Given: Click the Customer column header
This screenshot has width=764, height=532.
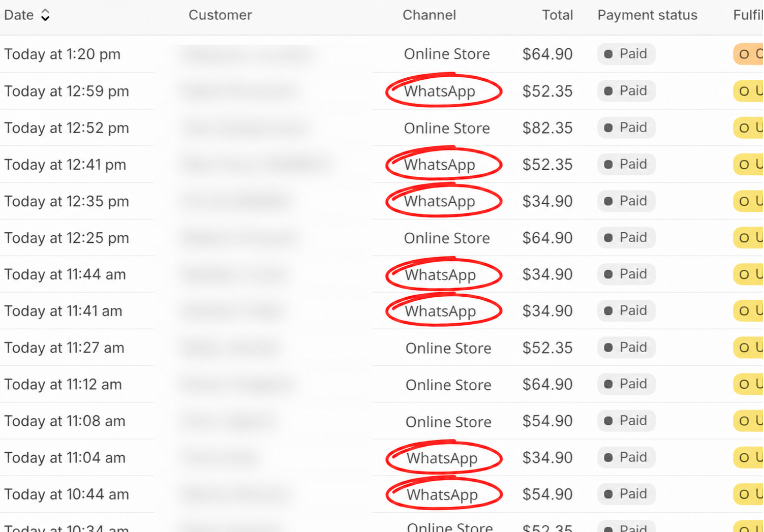Looking at the screenshot, I should pos(220,15).
